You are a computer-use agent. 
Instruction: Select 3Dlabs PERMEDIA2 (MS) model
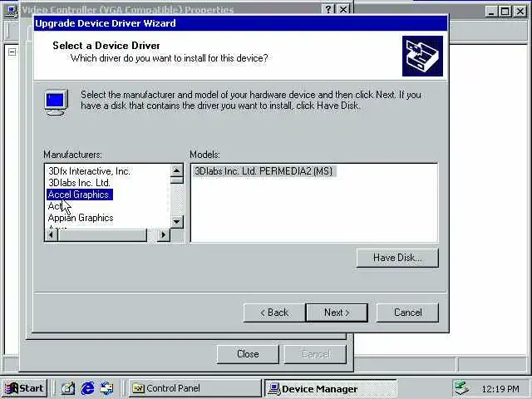point(264,171)
